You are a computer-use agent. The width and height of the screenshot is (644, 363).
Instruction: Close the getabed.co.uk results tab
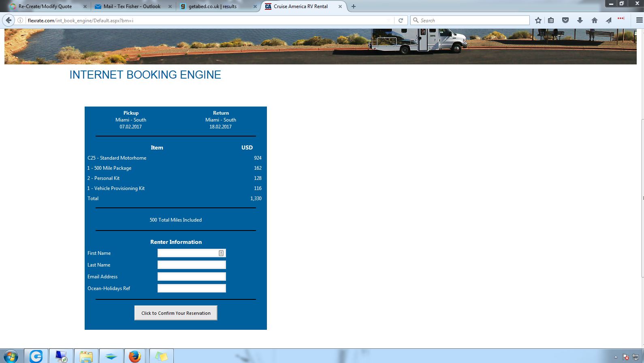tap(255, 6)
